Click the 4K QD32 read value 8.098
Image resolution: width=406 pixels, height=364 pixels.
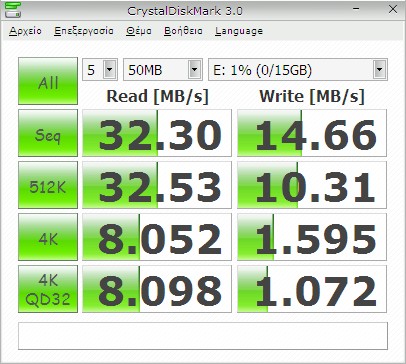[157, 289]
